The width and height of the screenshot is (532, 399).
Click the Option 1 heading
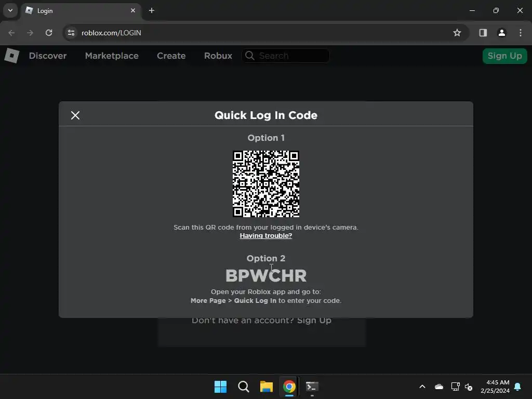click(x=266, y=138)
